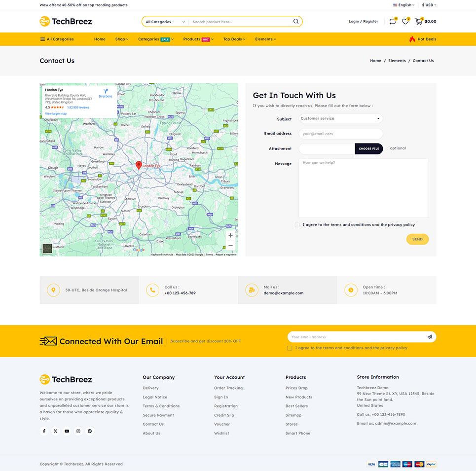This screenshot has width=476, height=471.
Task: Open the English language selector
Action: point(404,5)
